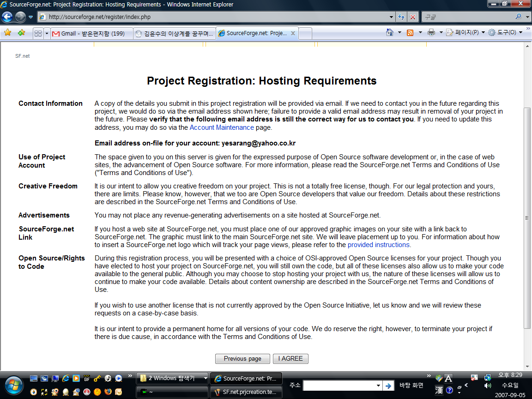This screenshot has width=532, height=399.
Task: Open the terminal ~ taskbar button
Action: point(172,392)
